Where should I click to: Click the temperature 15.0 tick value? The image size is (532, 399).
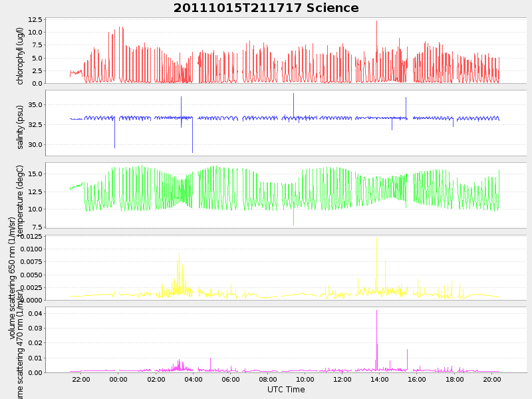pos(35,174)
